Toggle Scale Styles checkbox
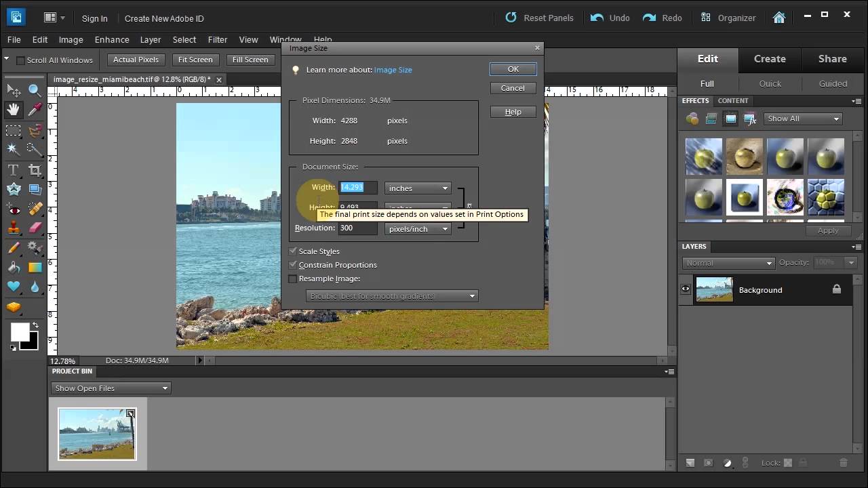Screen dimensions: 868x488 coord(293,251)
